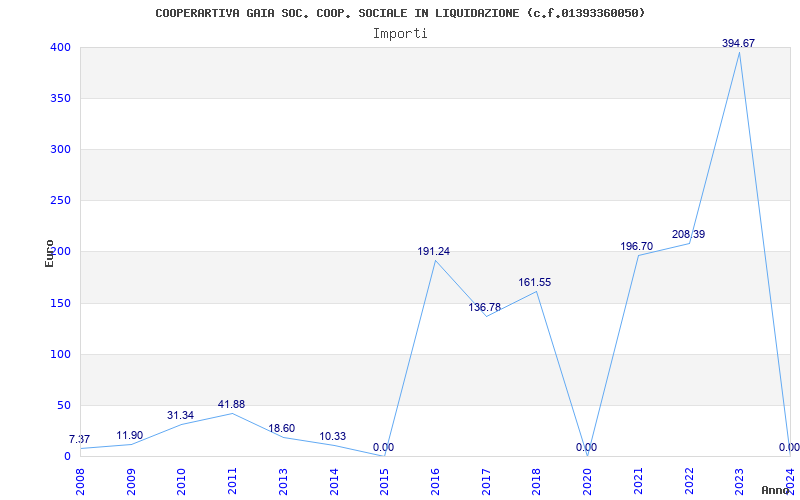Image resolution: width=800 pixels, height=500 pixels.
Task: Click the Importi subtitle
Action: point(400,33)
